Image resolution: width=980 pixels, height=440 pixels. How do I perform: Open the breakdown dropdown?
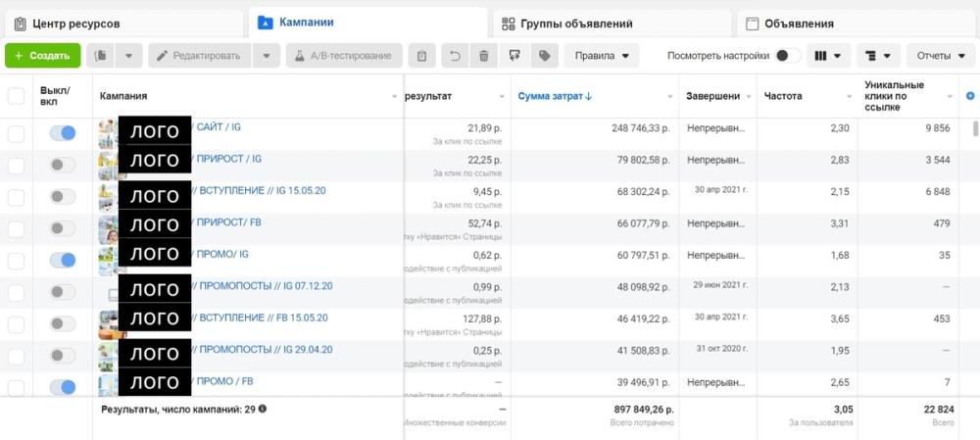coord(879,56)
